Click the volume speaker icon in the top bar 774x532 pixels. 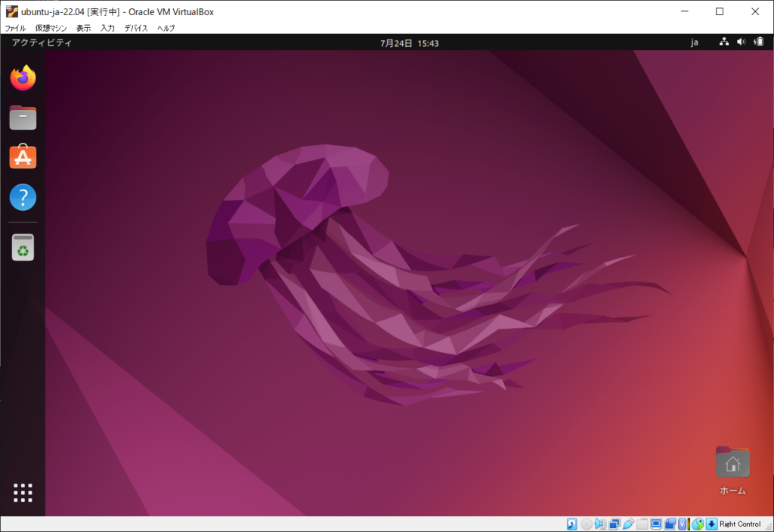[x=741, y=42]
